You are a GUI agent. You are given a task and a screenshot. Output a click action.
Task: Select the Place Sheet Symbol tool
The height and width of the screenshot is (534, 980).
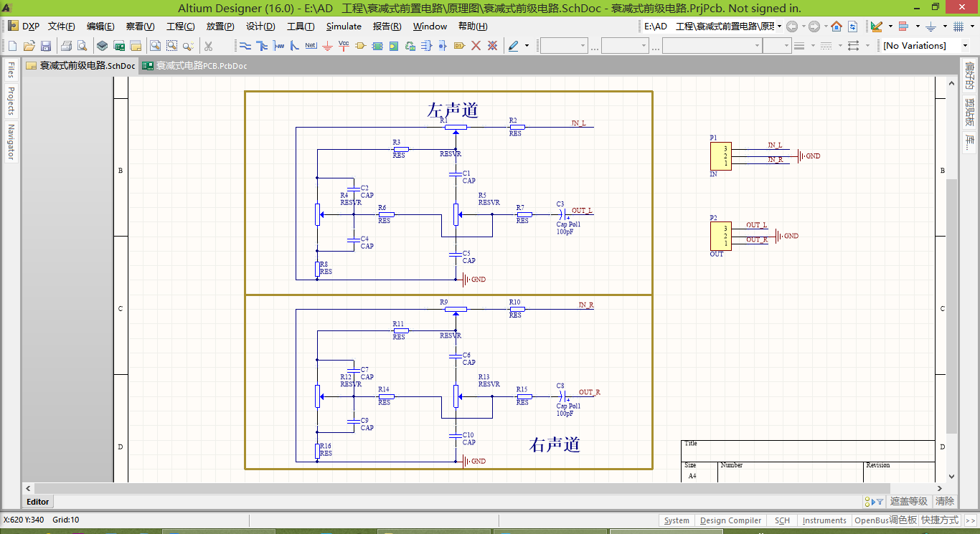[377, 45]
